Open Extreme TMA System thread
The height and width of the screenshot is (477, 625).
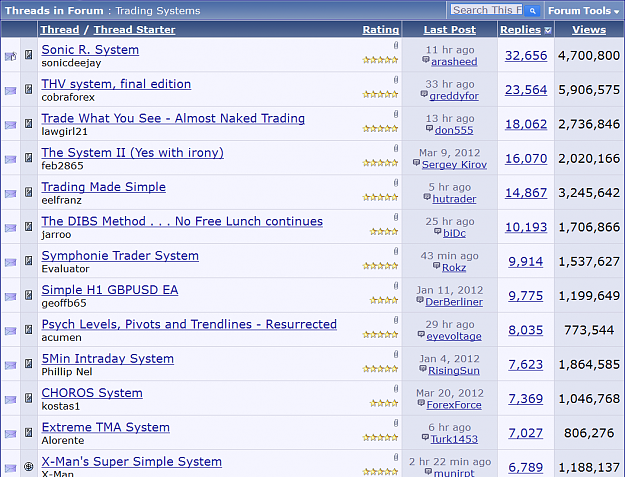point(106,427)
